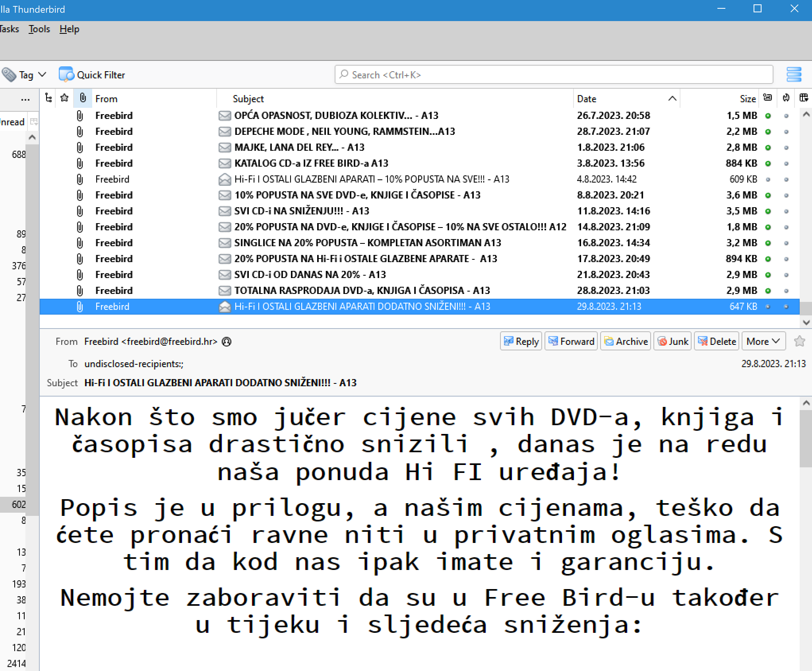Click the 884 KB size cell
Image resolution: width=812 pixels, height=671 pixels.
tap(741, 163)
